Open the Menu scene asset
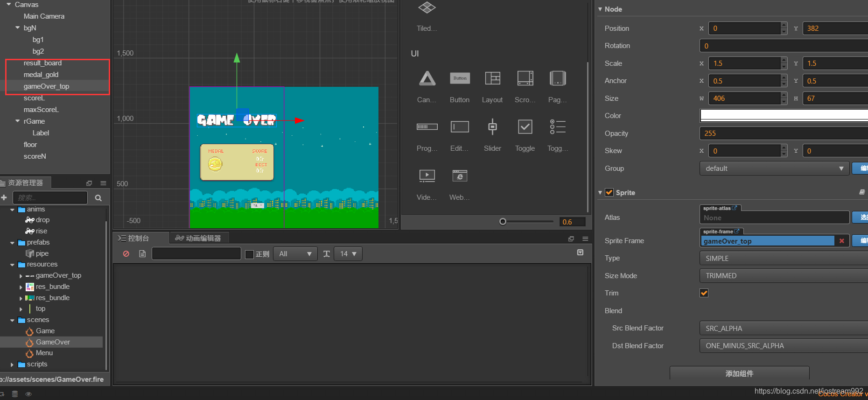 click(44, 353)
